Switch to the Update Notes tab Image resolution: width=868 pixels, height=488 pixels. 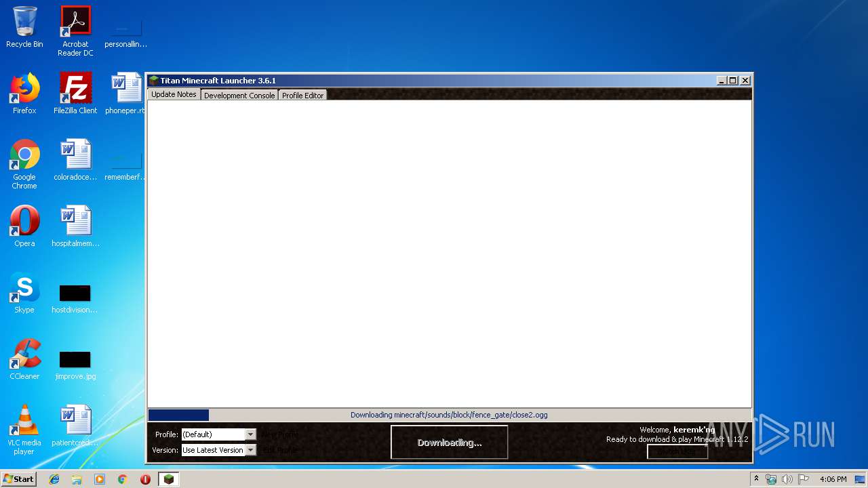(x=174, y=95)
